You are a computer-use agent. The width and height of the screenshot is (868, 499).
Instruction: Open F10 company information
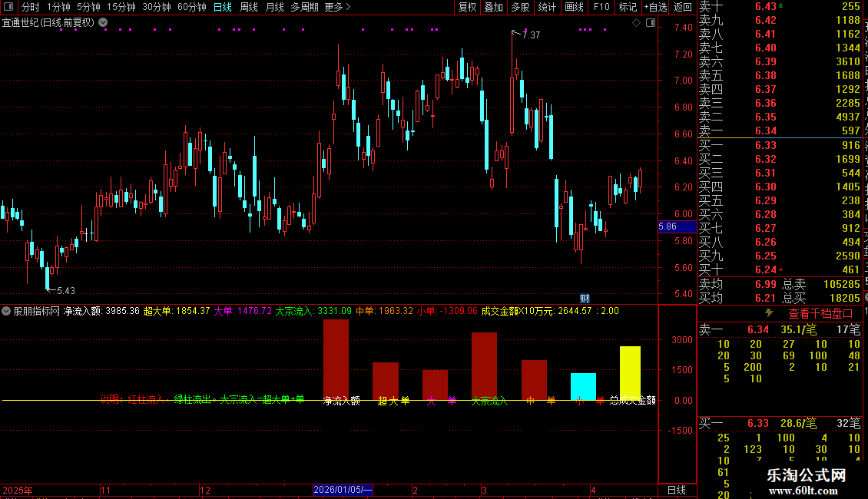pyautogui.click(x=601, y=7)
